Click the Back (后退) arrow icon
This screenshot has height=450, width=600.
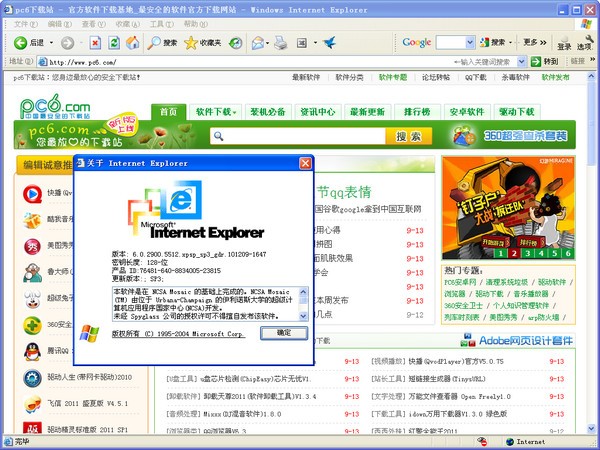coord(19,43)
